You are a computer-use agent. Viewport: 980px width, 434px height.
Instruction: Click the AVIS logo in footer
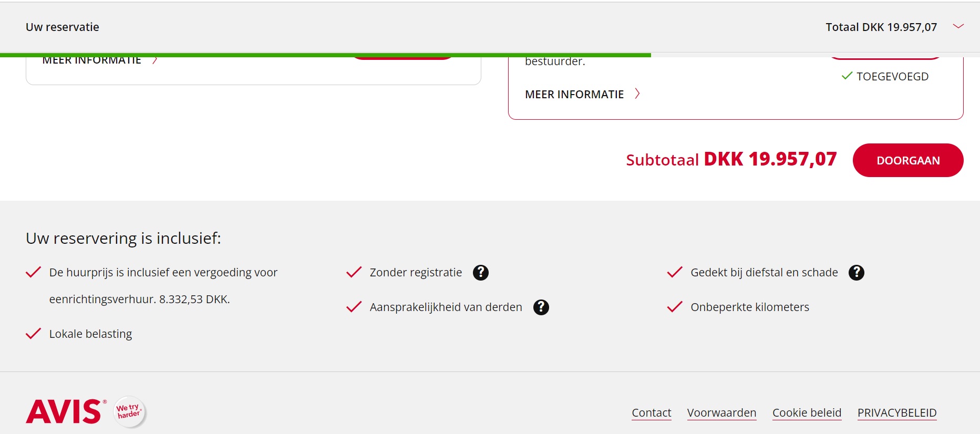click(x=64, y=412)
